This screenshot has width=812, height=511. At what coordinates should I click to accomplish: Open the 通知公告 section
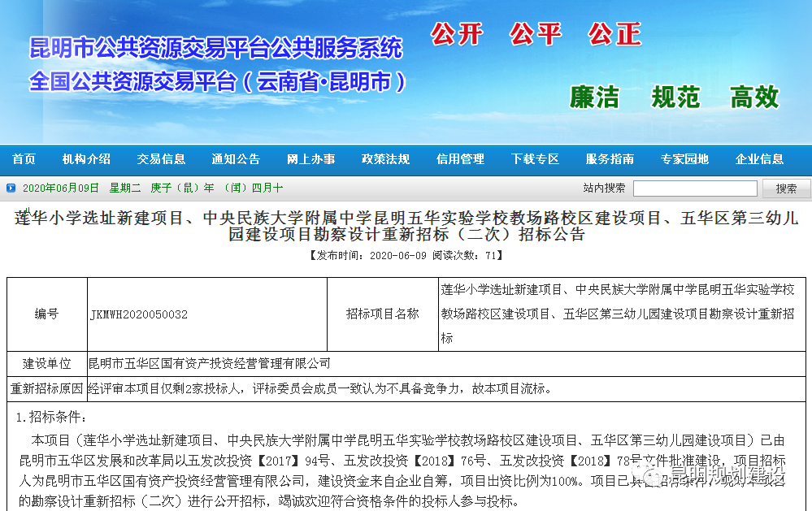(236, 159)
